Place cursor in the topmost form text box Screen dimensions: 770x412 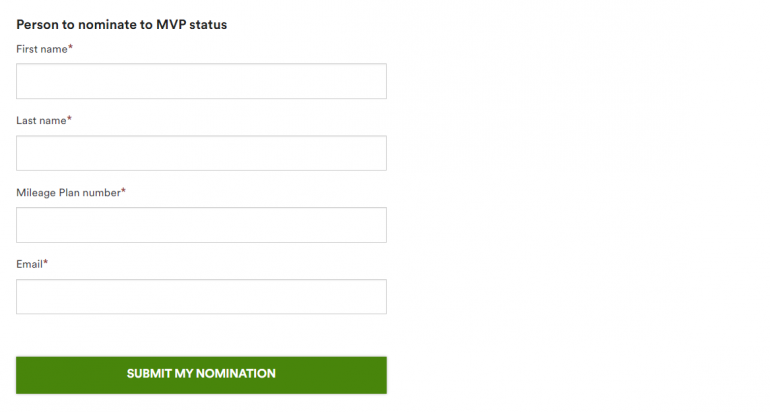[x=201, y=81]
